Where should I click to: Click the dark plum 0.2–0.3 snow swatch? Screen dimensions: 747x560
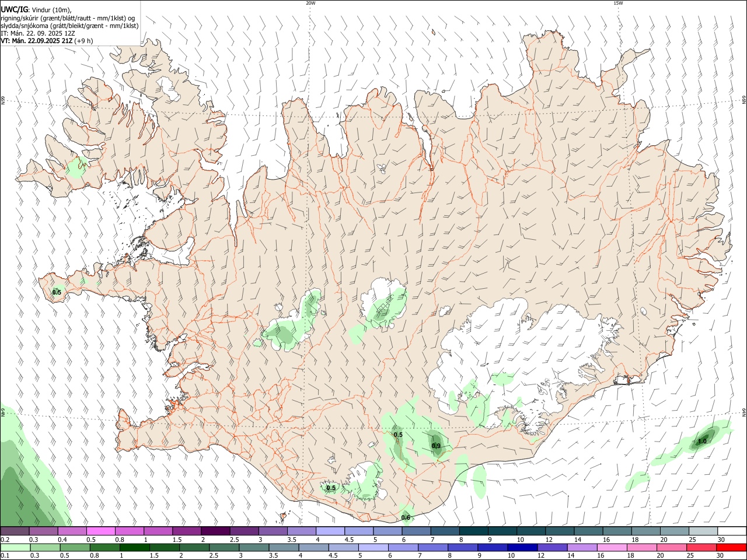[x=15, y=531]
